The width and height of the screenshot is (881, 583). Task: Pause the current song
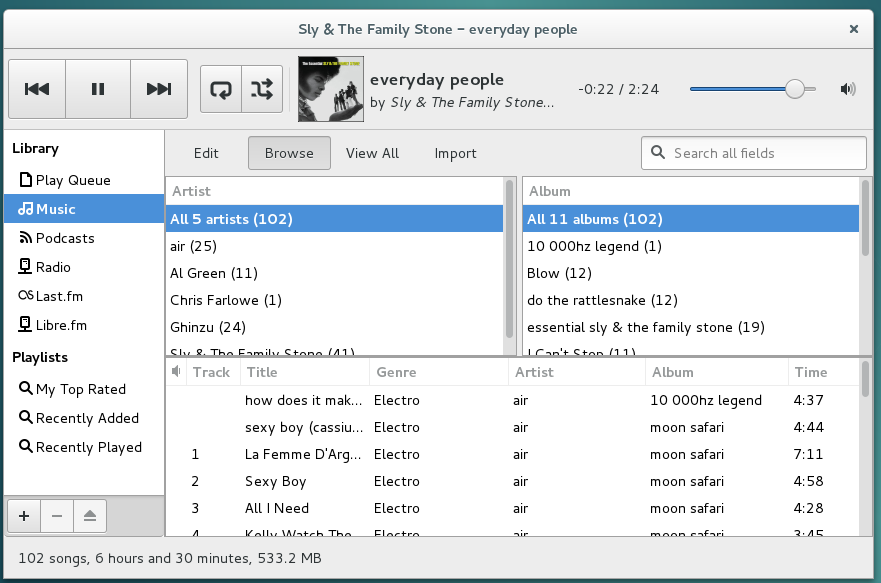click(x=98, y=89)
